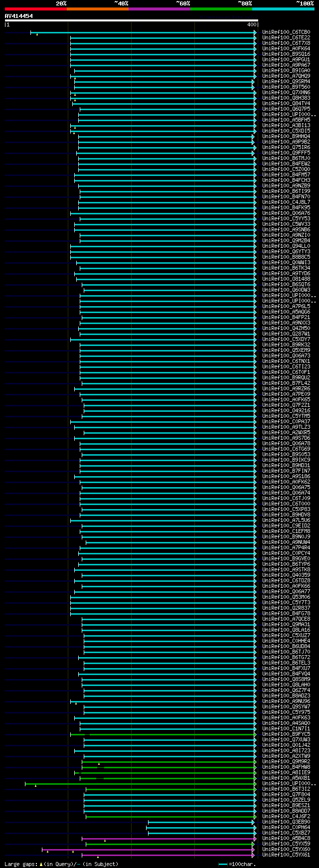
Task: Click label UniRef100_A7L5U6
Action: coord(286,521)
